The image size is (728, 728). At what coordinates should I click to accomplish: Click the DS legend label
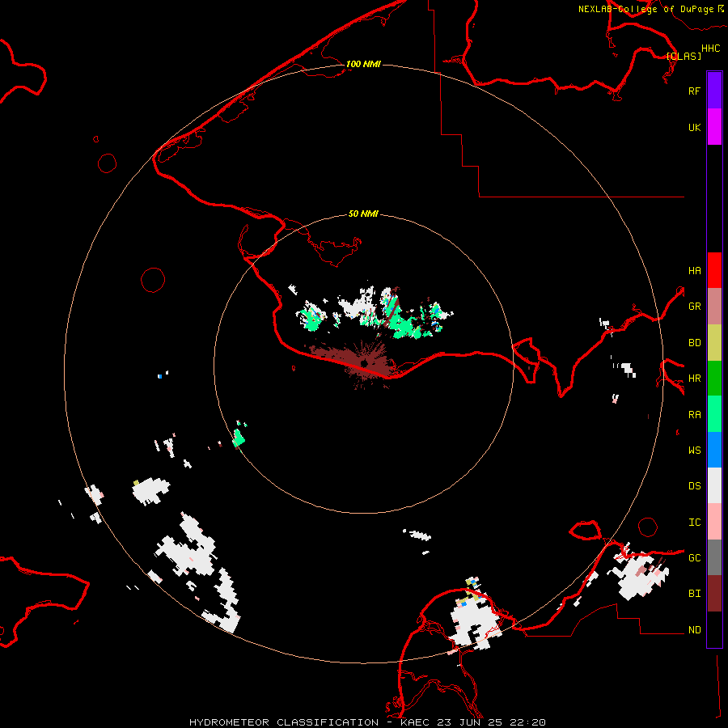tap(694, 486)
